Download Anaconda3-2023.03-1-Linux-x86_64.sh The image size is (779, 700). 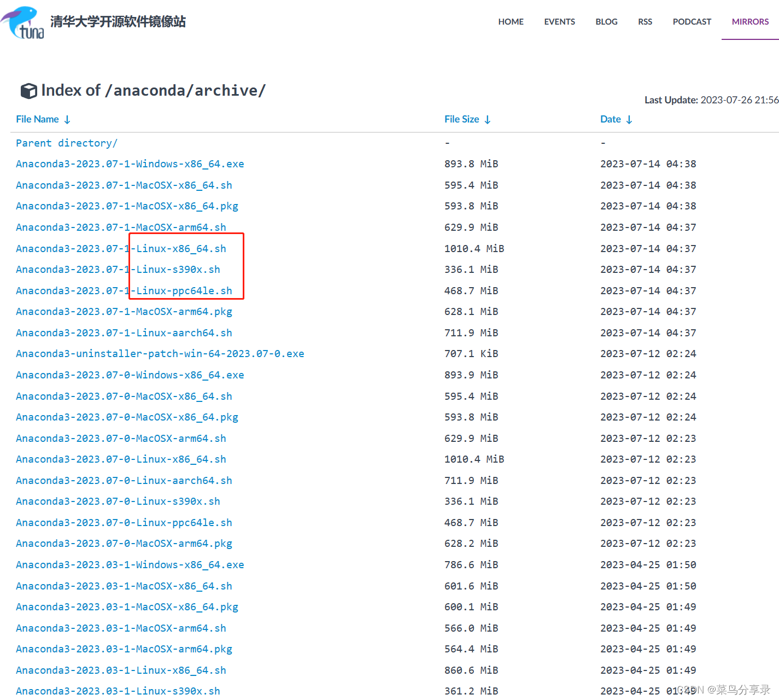(x=121, y=670)
